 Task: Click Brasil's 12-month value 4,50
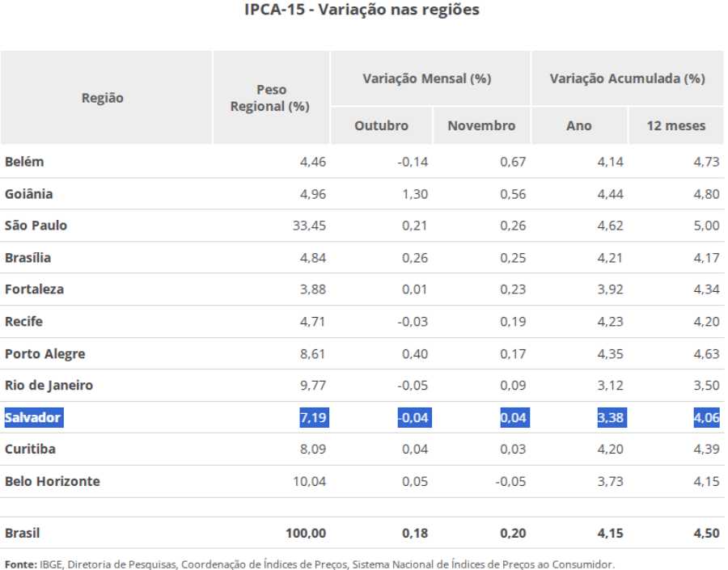tap(705, 534)
